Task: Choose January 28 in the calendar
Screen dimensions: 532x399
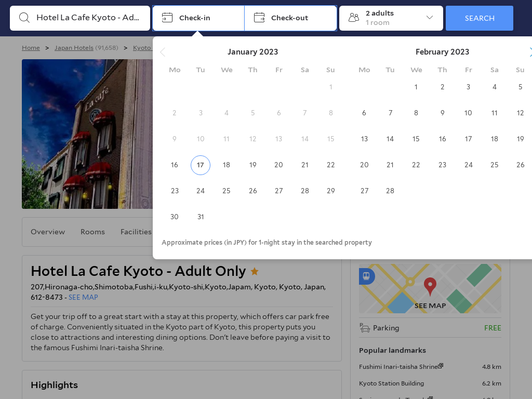Action: 304,191
